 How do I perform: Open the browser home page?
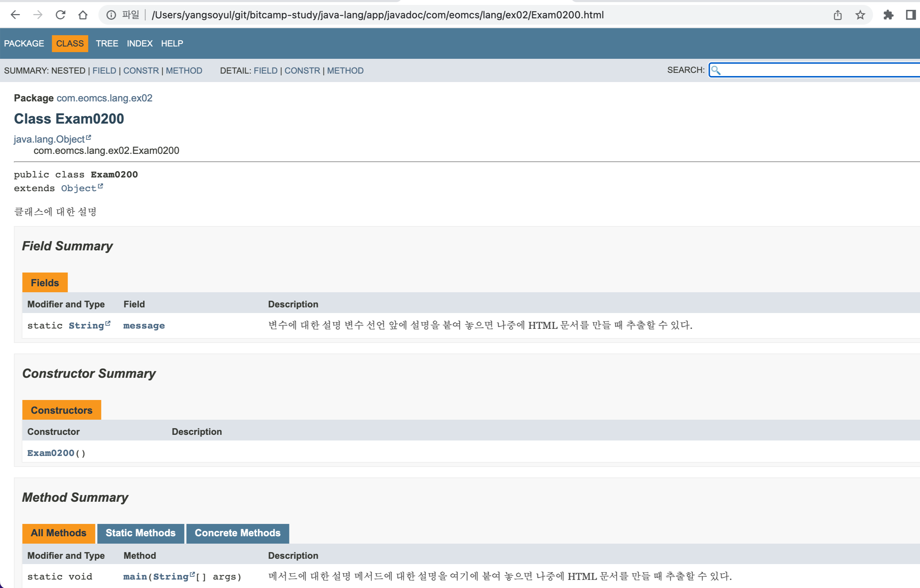[83, 15]
